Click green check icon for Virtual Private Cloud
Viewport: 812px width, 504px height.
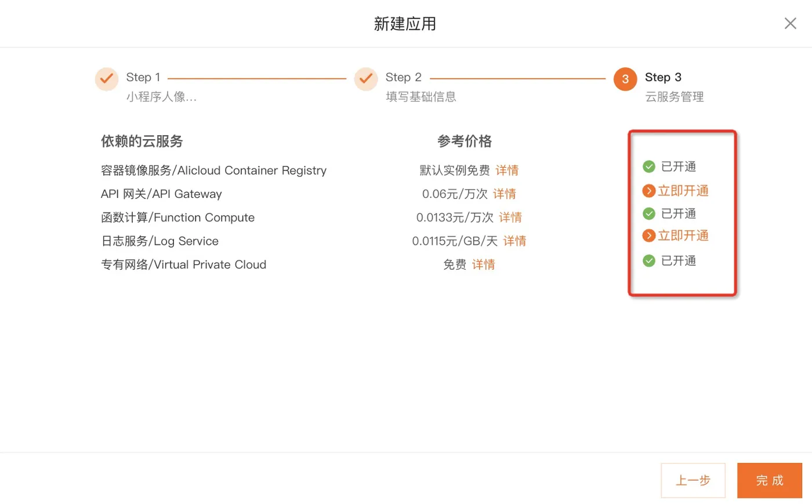[x=649, y=261]
